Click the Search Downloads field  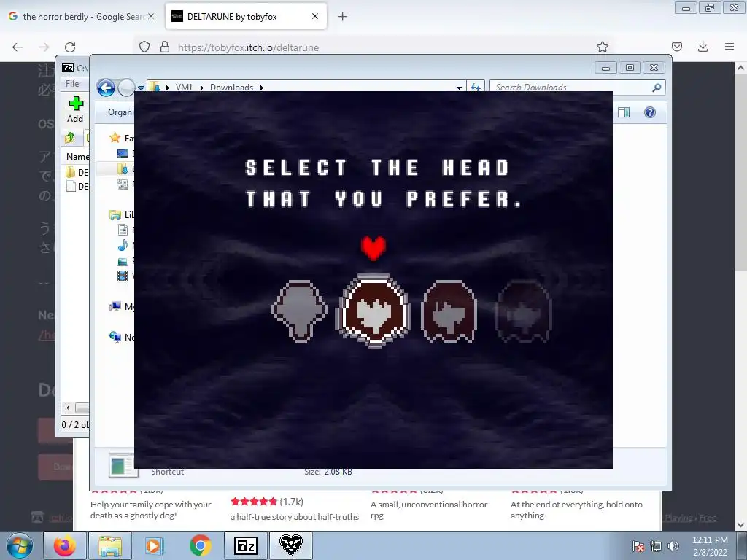pos(572,87)
